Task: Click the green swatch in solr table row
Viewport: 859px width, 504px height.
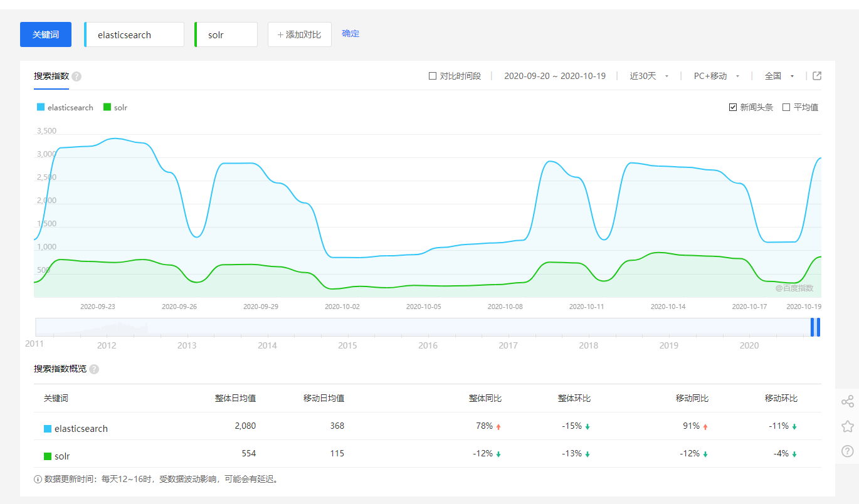Action: click(x=48, y=456)
